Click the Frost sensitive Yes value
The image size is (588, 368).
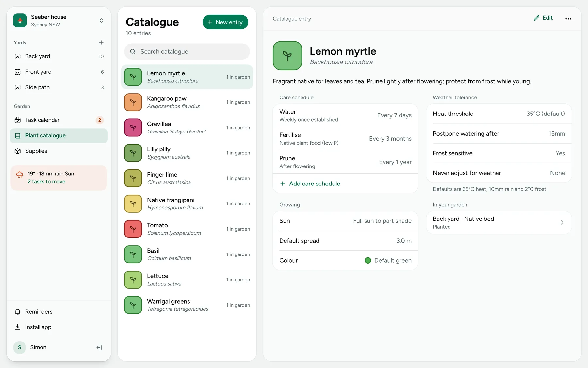560,153
